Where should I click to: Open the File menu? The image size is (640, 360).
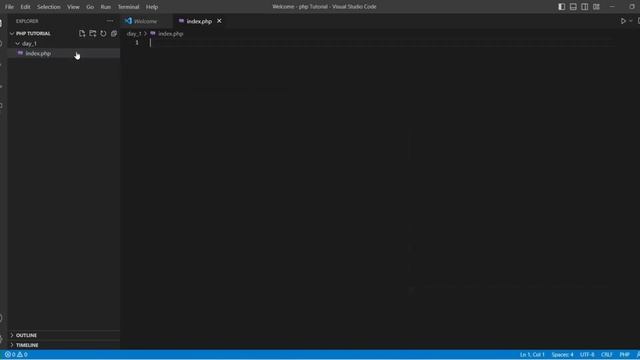click(9, 7)
